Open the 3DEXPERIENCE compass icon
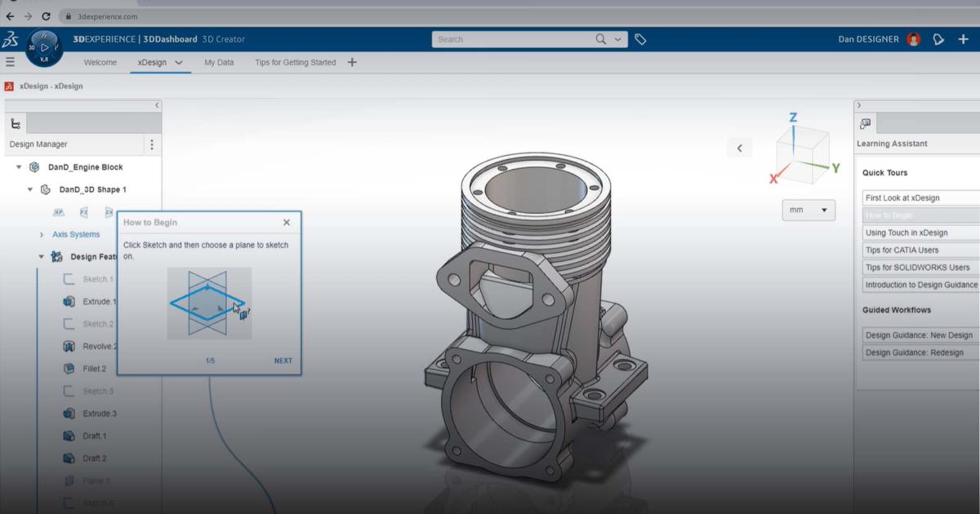The image size is (980, 514). point(45,45)
